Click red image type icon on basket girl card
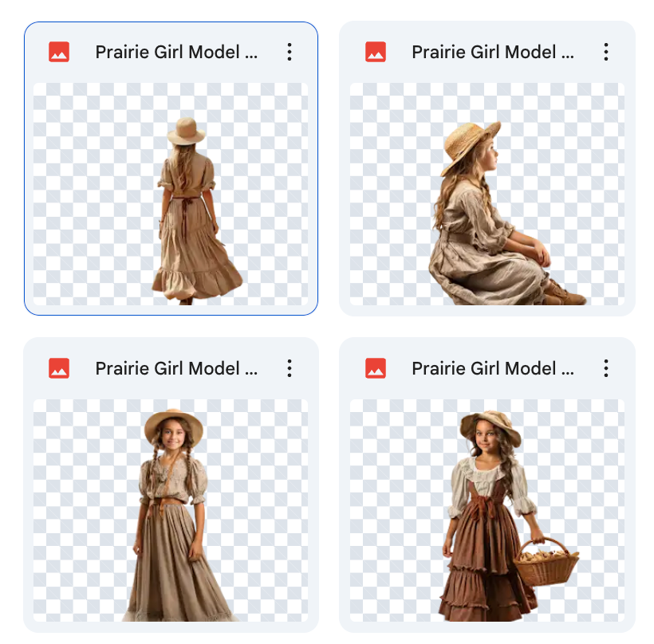 [376, 368]
